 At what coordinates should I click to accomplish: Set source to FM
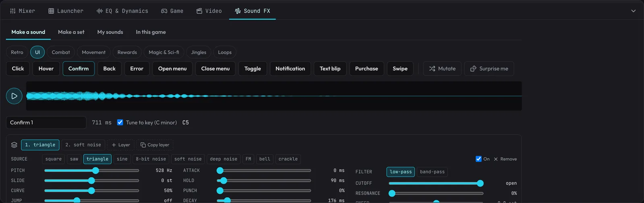(x=248, y=159)
